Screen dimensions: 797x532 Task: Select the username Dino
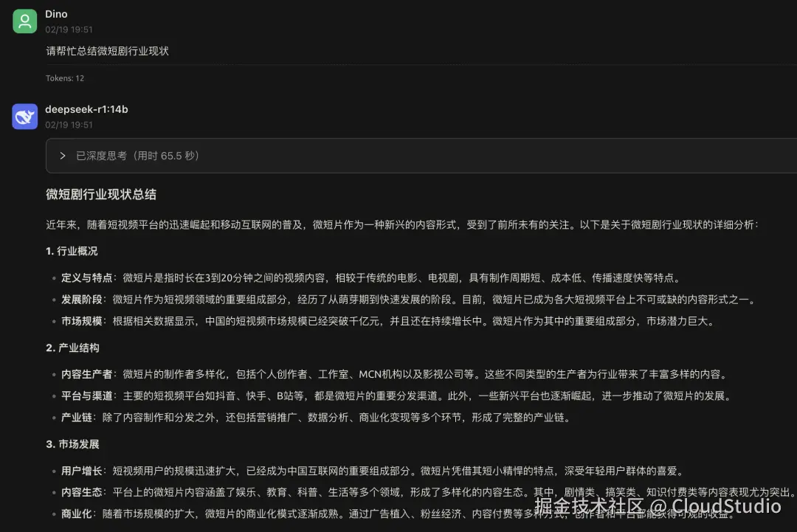pyautogui.click(x=55, y=13)
